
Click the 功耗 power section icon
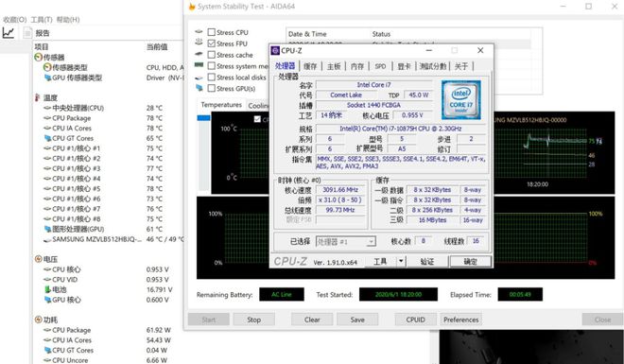coord(38,320)
